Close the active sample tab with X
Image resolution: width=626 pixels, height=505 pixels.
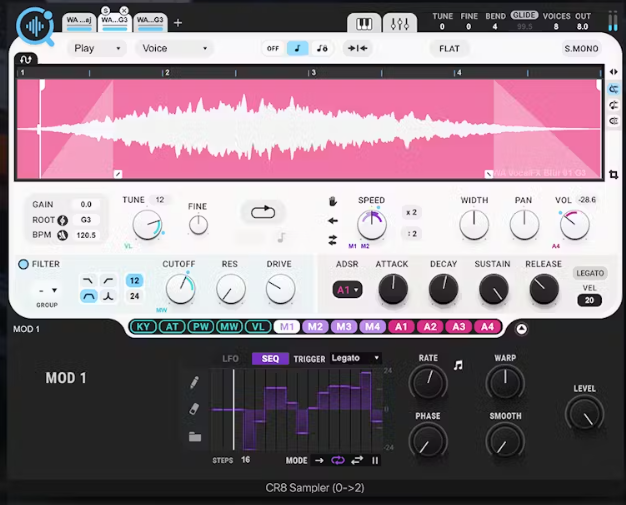(x=124, y=10)
